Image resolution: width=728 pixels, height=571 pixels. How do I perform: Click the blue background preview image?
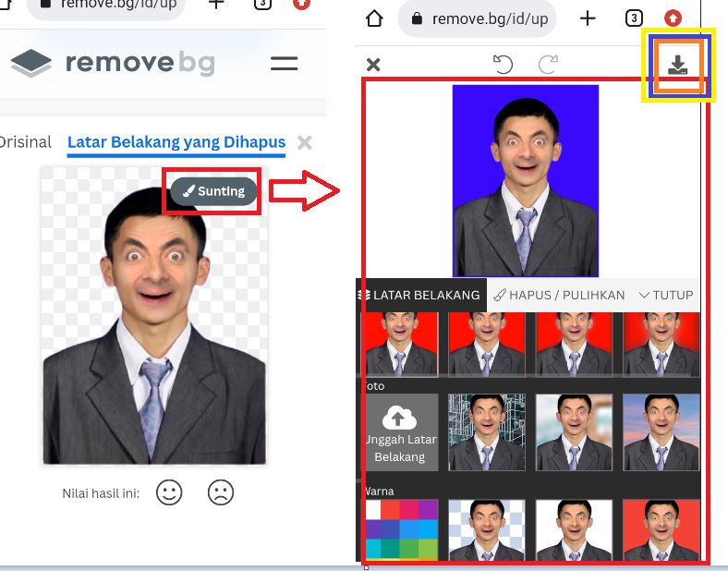526,180
